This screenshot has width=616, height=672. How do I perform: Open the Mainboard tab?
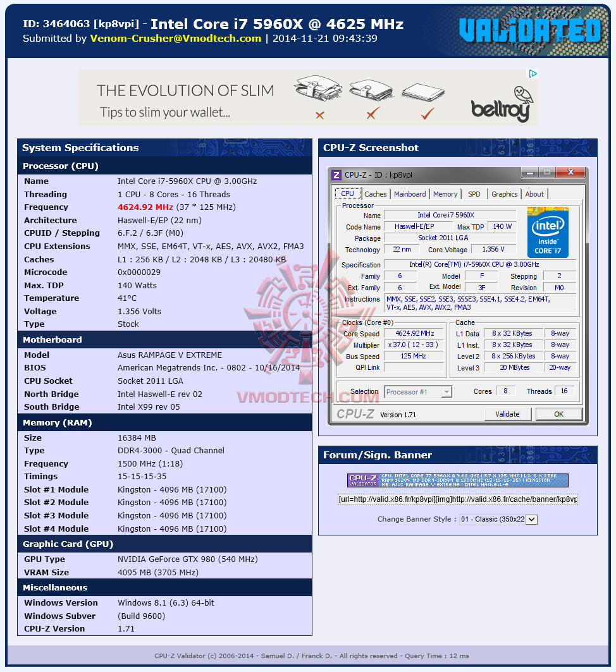(410, 194)
